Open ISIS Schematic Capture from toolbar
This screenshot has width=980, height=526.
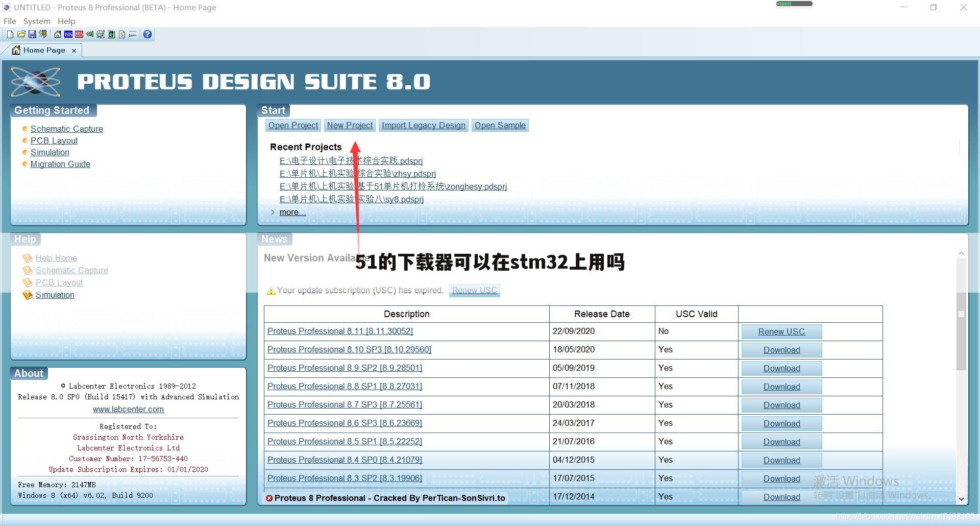click(68, 34)
